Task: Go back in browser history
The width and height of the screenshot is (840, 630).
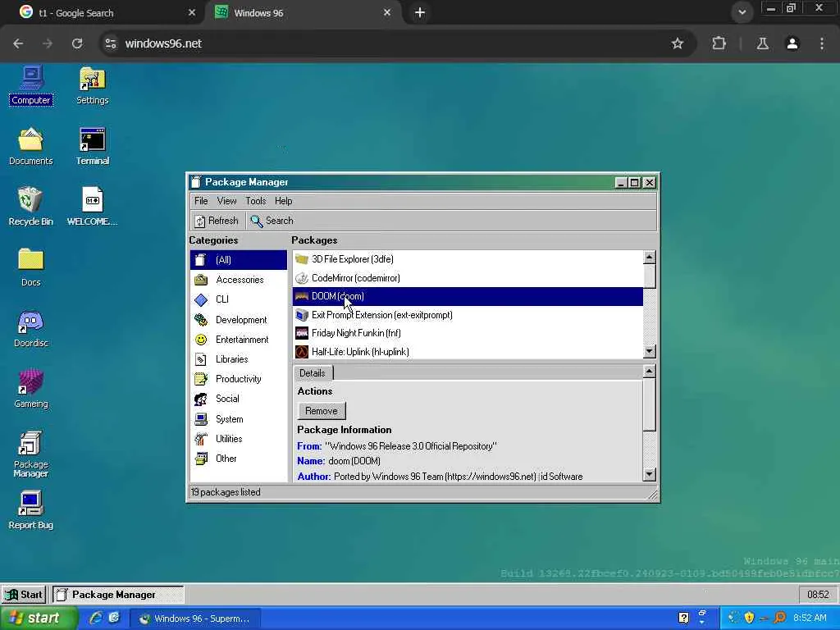Action: point(18,43)
